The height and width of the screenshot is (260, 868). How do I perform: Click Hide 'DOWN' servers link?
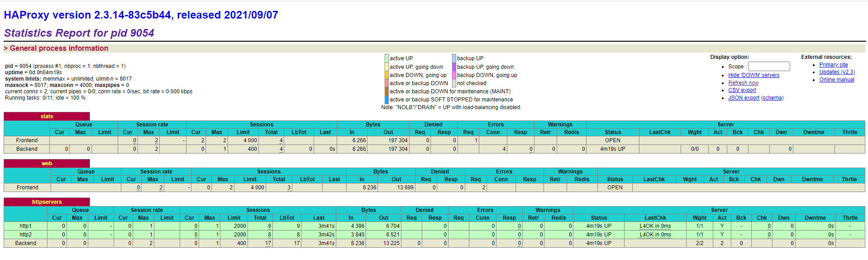click(754, 75)
